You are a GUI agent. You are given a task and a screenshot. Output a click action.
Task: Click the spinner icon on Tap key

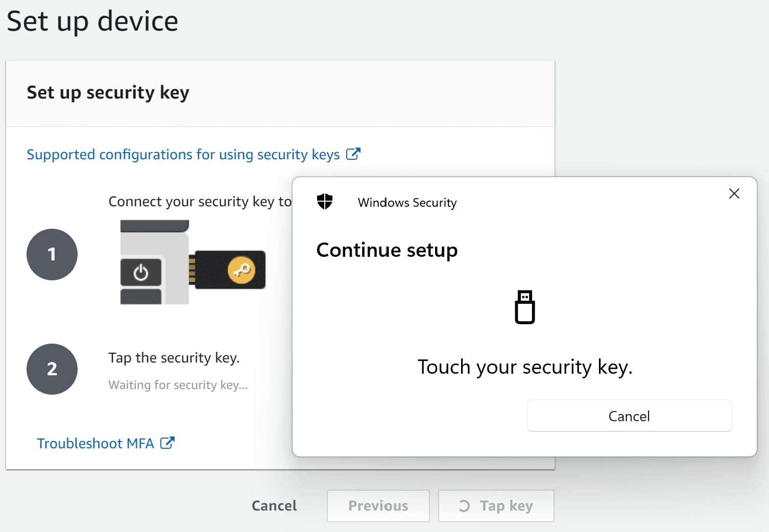[464, 505]
